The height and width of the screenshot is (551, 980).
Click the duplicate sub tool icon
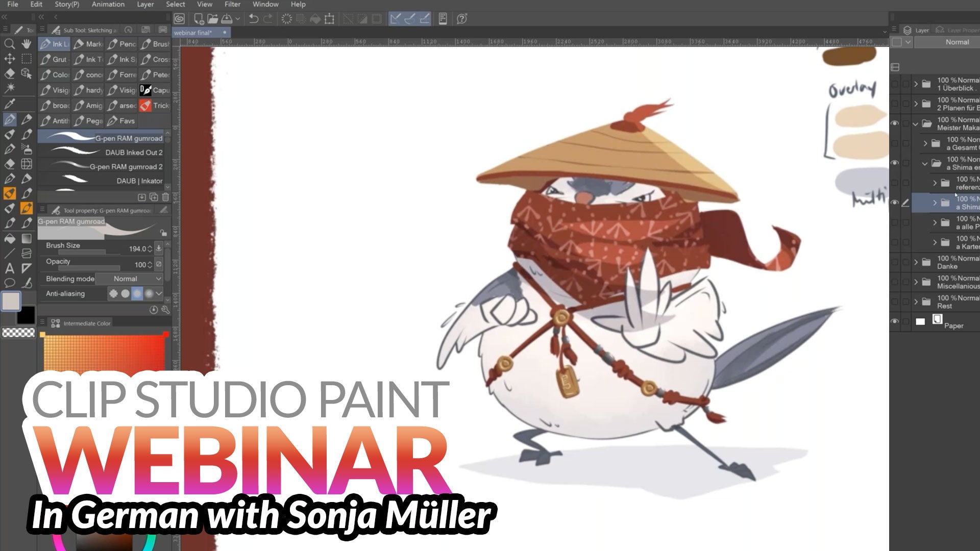154,197
